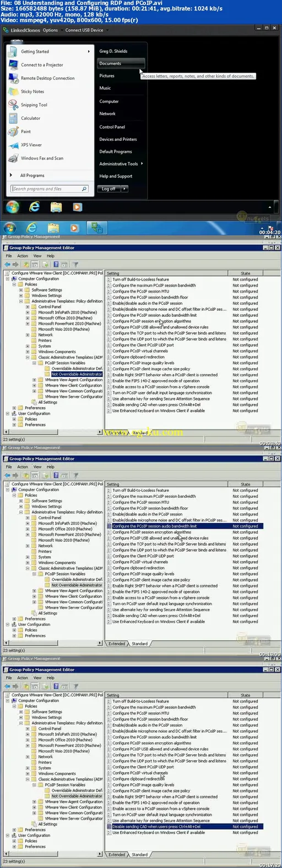The height and width of the screenshot is (868, 282).
Task: Open Devices and Printers
Action: click(118, 139)
